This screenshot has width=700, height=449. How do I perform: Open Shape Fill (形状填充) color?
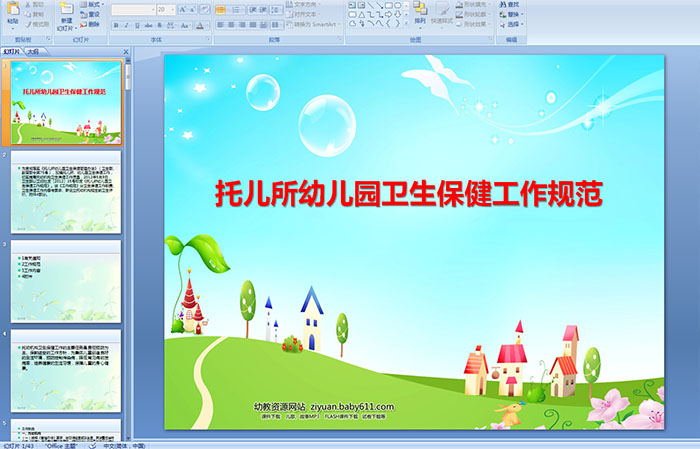pos(473,4)
